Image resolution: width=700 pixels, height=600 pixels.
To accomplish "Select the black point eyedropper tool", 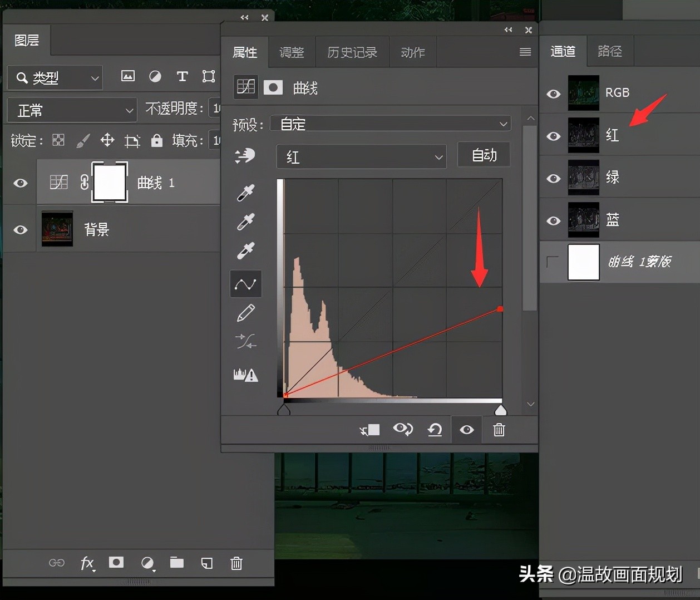I will coord(245,193).
